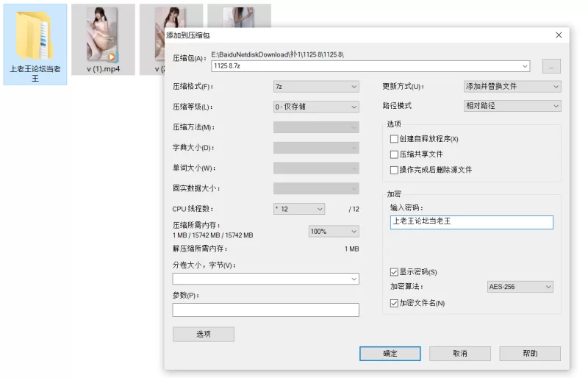Toggle the 加密文件名 checkbox
Image resolution: width=588 pixels, height=378 pixels.
point(394,303)
